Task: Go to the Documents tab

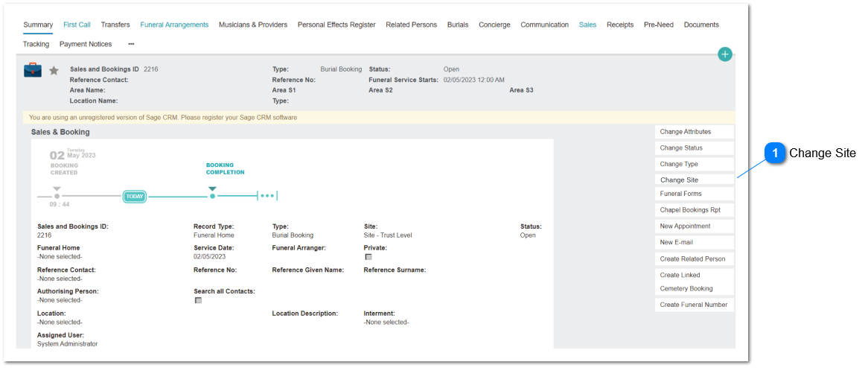Action: tap(701, 25)
